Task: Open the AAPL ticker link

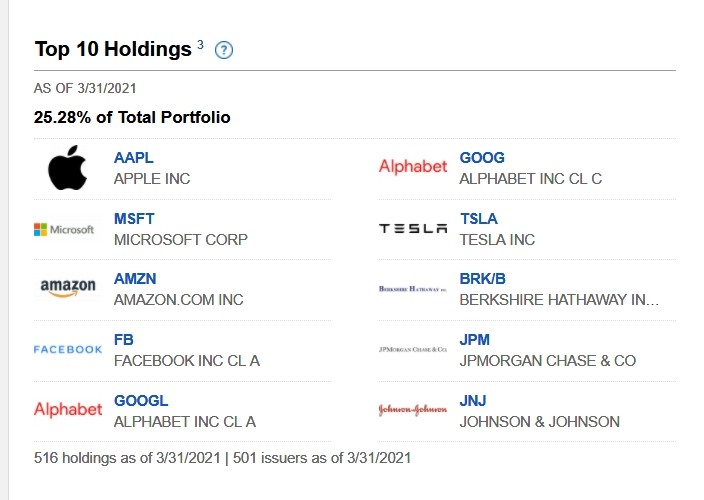Action: click(133, 158)
